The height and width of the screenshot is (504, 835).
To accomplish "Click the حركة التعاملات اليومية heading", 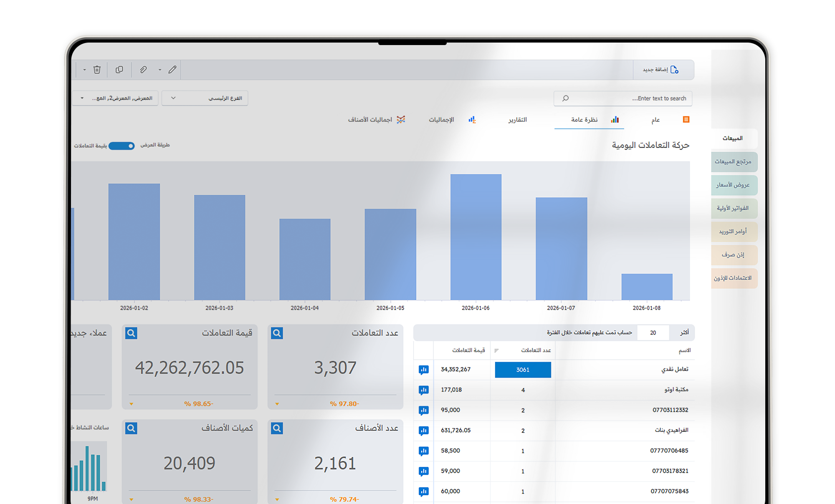I will [650, 146].
